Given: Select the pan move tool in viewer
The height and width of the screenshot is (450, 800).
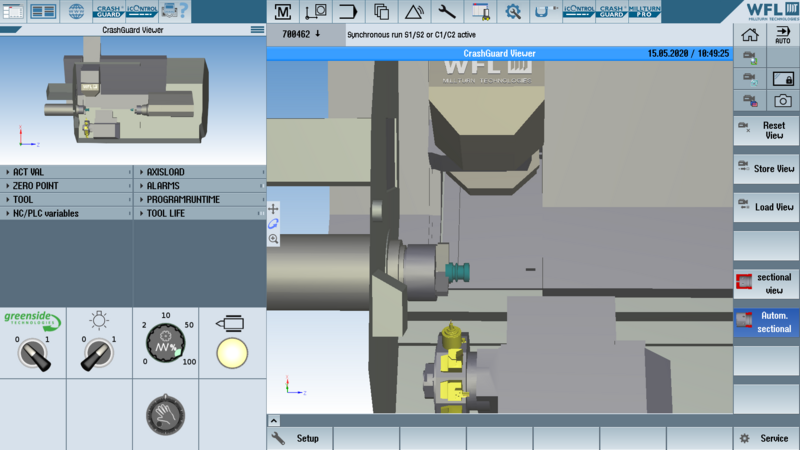Looking at the screenshot, I should point(274,209).
